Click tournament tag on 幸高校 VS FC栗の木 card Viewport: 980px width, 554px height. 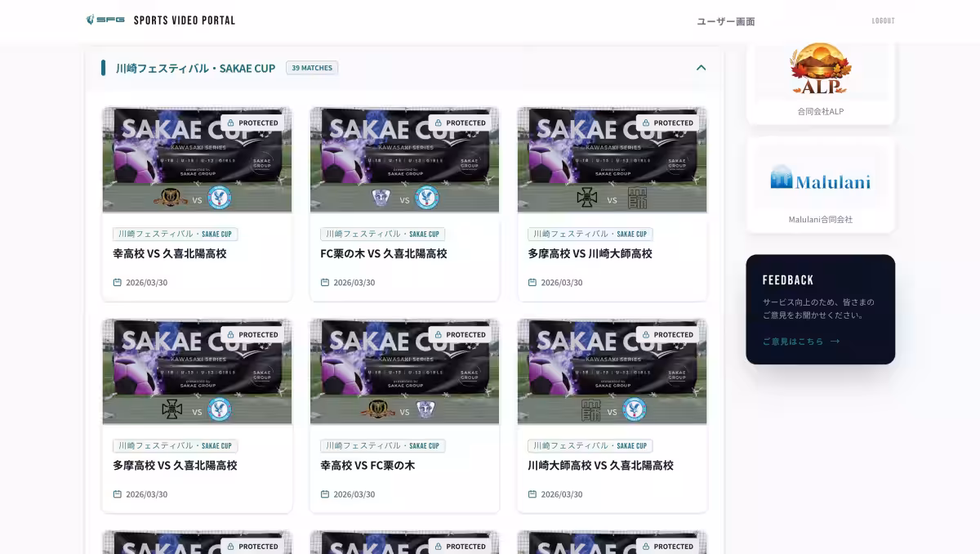tap(382, 445)
